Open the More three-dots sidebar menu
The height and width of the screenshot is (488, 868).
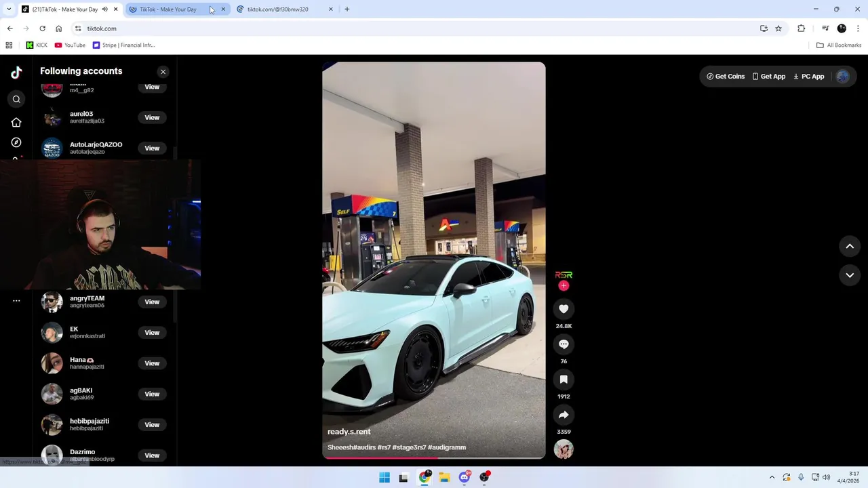point(16,300)
